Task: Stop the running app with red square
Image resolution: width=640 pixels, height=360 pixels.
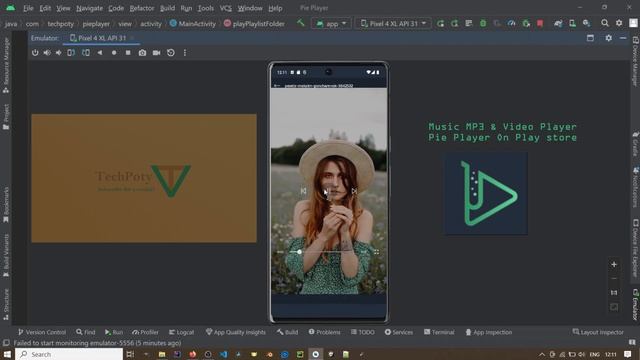Action: coord(540,23)
